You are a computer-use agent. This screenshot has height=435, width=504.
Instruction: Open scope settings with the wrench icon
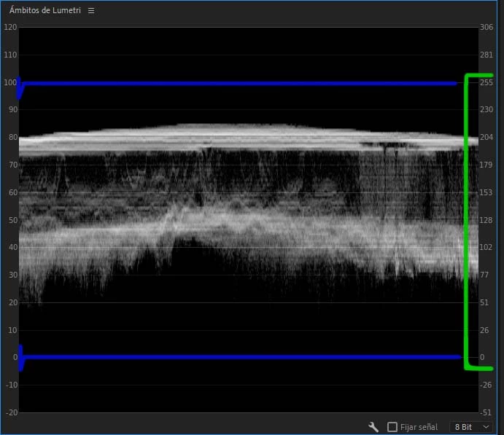[373, 427]
